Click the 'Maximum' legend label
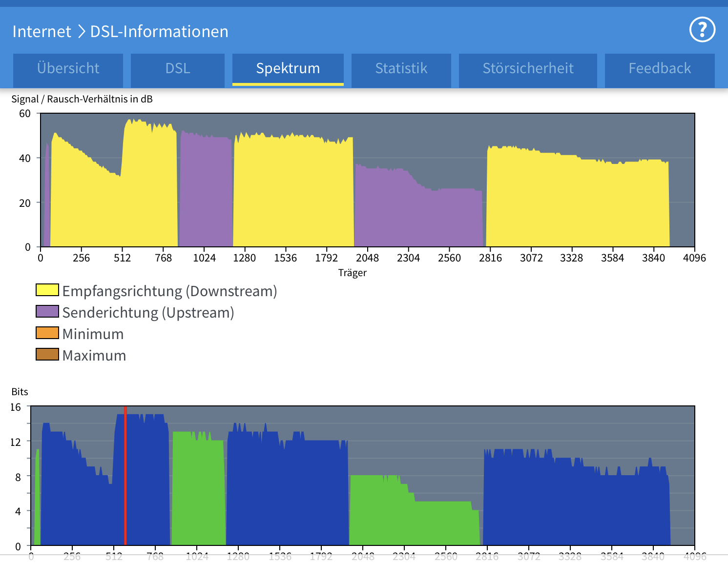This screenshot has width=728, height=563. click(x=94, y=356)
